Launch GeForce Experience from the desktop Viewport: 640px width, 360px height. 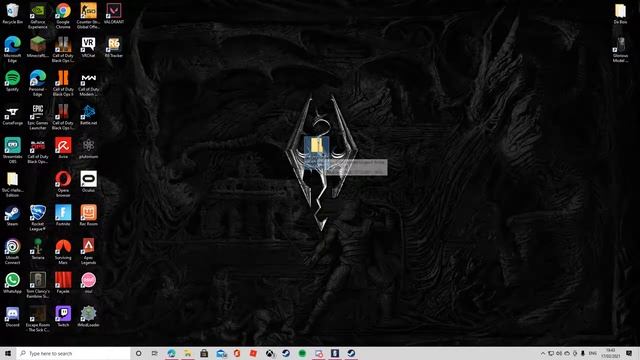coord(38,16)
